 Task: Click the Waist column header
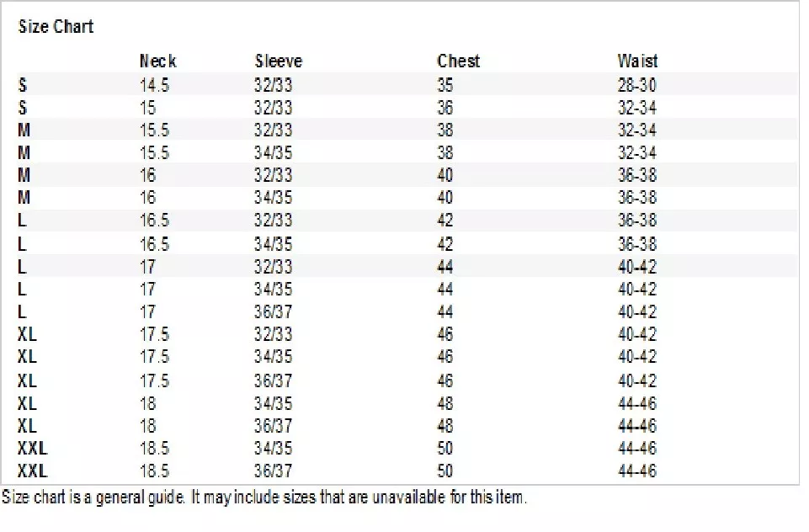coord(637,61)
